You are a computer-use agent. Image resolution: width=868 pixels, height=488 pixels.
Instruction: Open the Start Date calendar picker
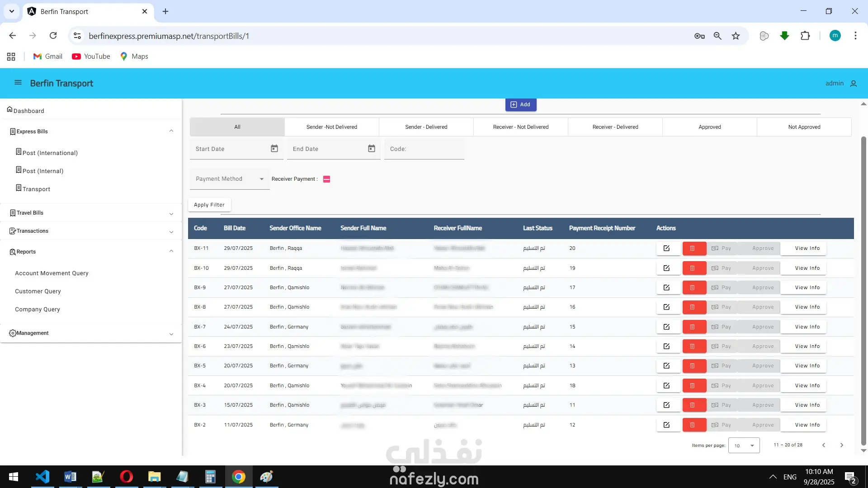(274, 149)
